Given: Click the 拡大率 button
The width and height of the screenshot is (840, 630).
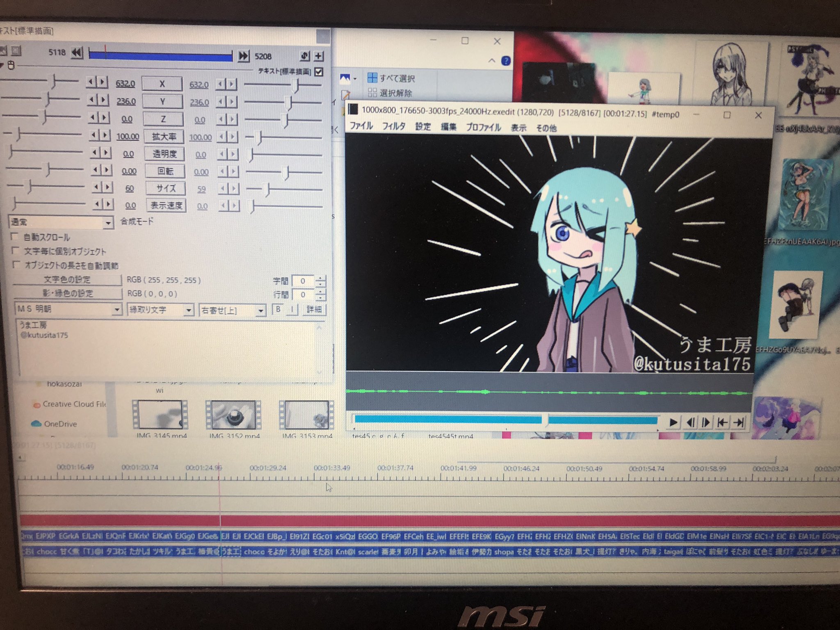Looking at the screenshot, I should point(164,137).
